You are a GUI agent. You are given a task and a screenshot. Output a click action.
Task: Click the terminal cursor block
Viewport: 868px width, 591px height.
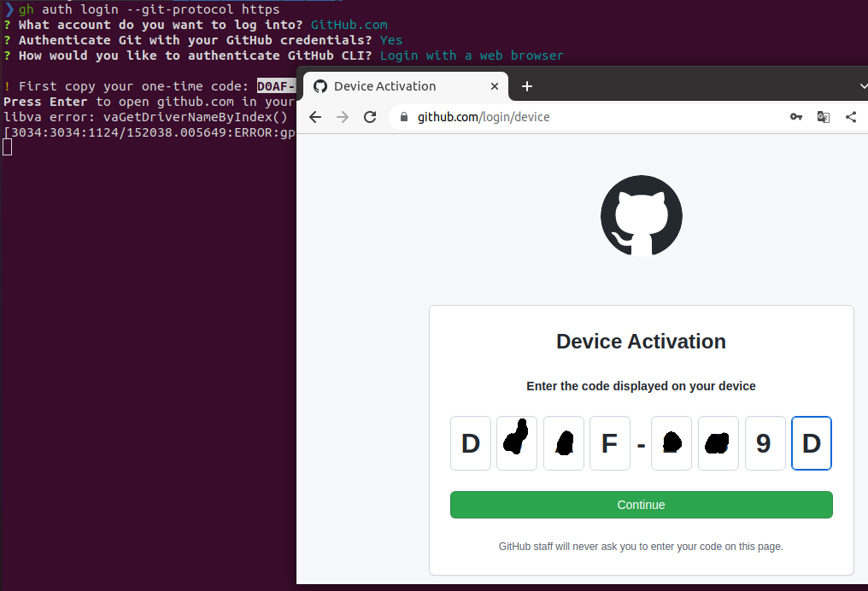[x=7, y=147]
